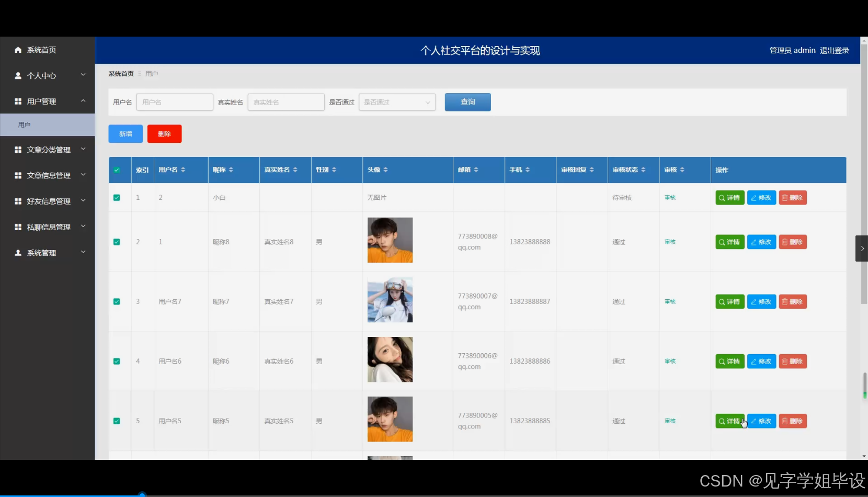Uncheck the checkbox for row 用户名5
This screenshot has height=497, width=868.
pos(117,421)
